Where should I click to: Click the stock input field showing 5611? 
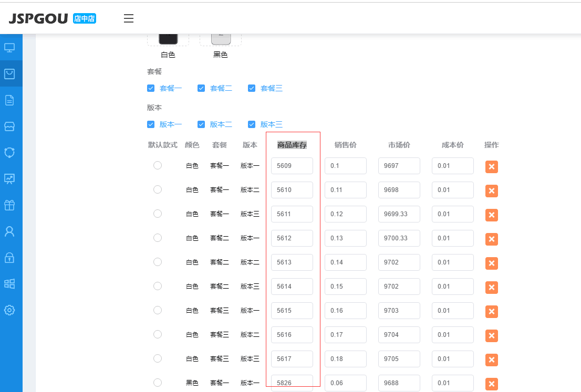tap(292, 214)
